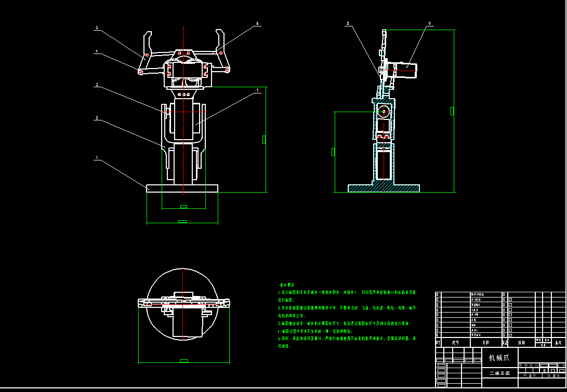Viewport: 567px width, 392px height.
Task: Click part callout number 8
Action: click(348, 24)
